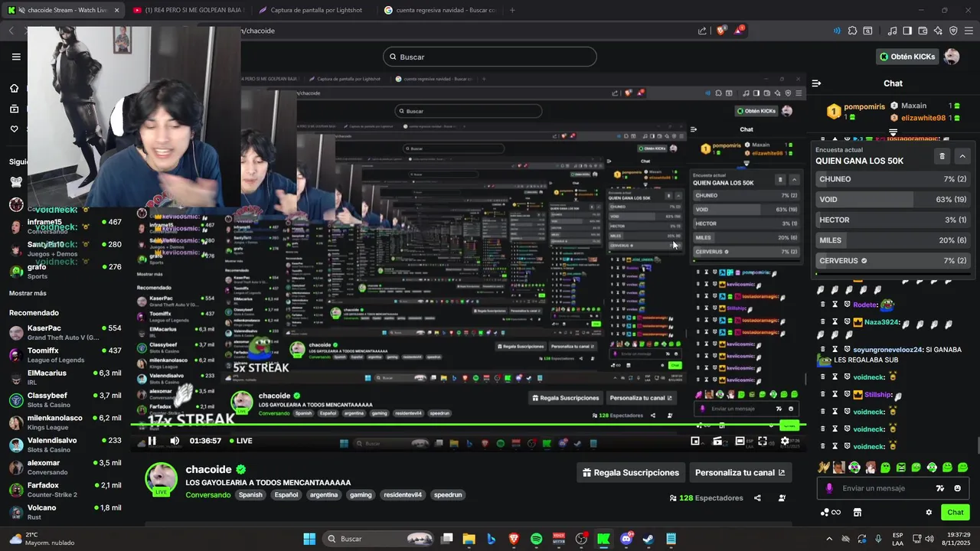Image resolution: width=980 pixels, height=551 pixels.
Task: Open 7TV emote menu in chat input
Action: (940, 488)
